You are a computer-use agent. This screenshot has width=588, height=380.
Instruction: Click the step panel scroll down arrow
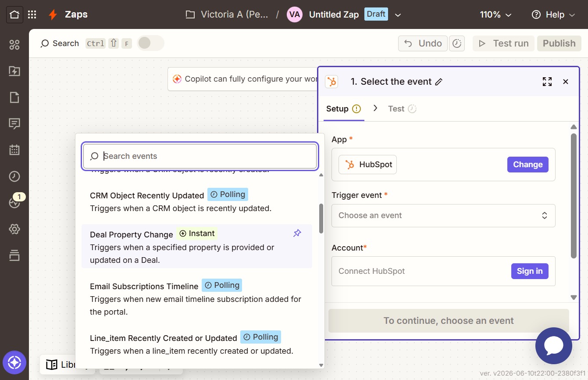tap(574, 297)
